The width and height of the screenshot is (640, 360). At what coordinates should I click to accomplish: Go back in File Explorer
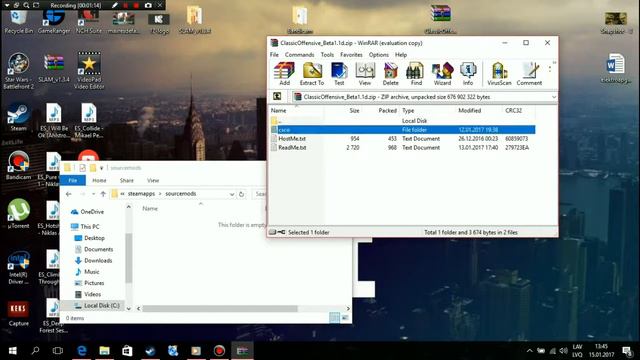point(69,194)
